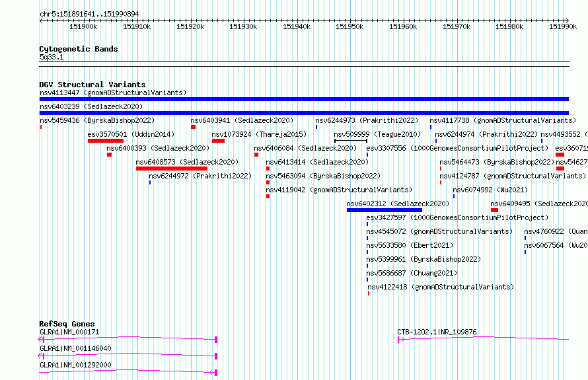This screenshot has height=380, width=588.
Task: Open the DGV Structural Variants track title
Action: [x=92, y=85]
